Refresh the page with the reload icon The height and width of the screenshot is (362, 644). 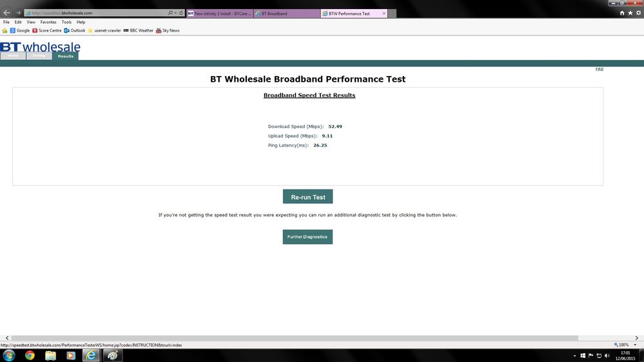(x=181, y=13)
